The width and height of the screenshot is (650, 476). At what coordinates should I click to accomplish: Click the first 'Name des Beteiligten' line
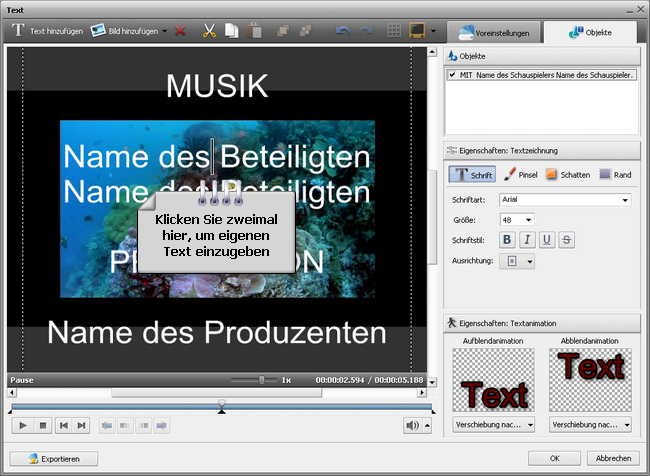217,157
